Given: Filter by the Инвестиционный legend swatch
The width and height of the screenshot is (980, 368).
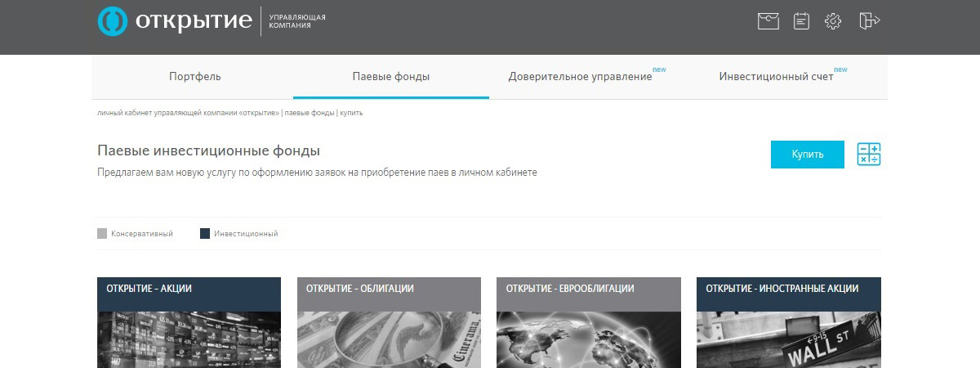Looking at the screenshot, I should tap(205, 234).
